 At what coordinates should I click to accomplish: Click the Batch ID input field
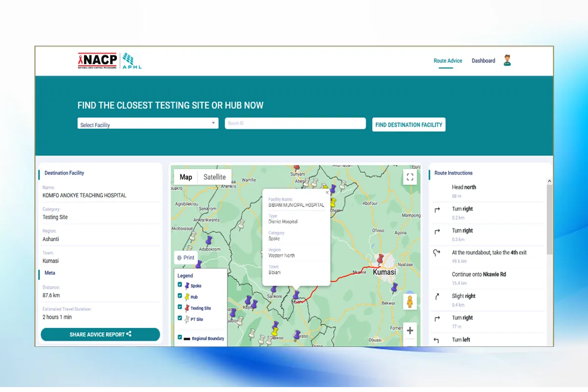(295, 124)
